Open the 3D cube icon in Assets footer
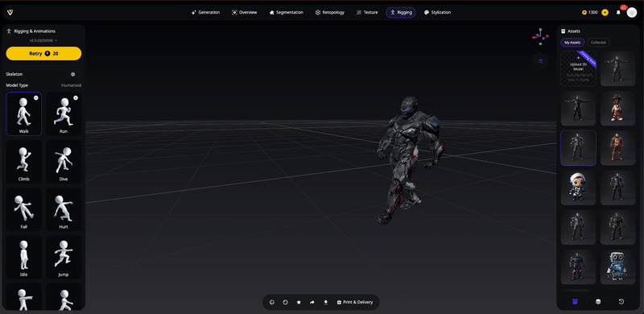The width and height of the screenshot is (644, 314). click(x=598, y=302)
